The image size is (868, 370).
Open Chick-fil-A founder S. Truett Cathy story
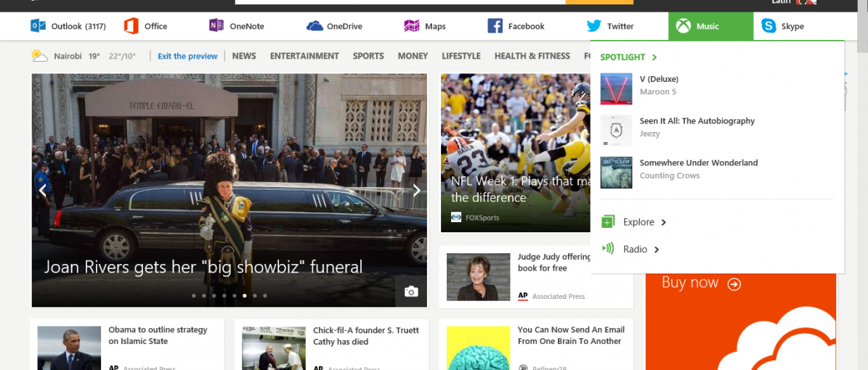(366, 336)
